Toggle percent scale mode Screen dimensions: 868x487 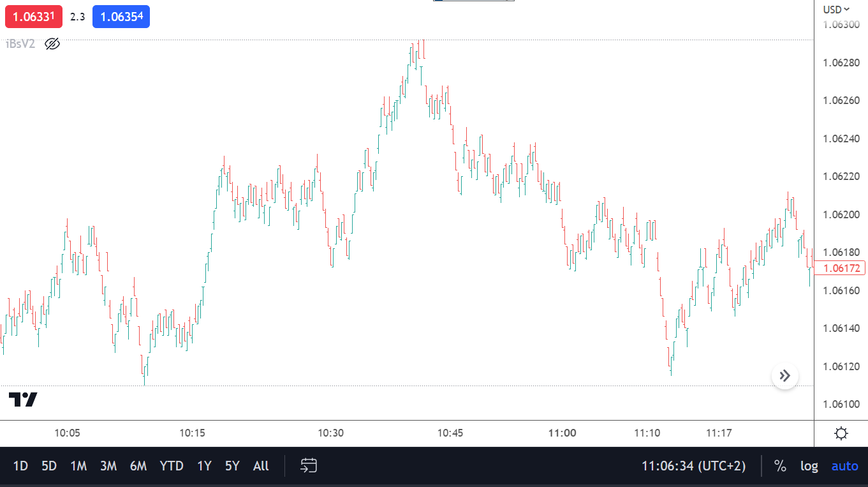(x=780, y=466)
